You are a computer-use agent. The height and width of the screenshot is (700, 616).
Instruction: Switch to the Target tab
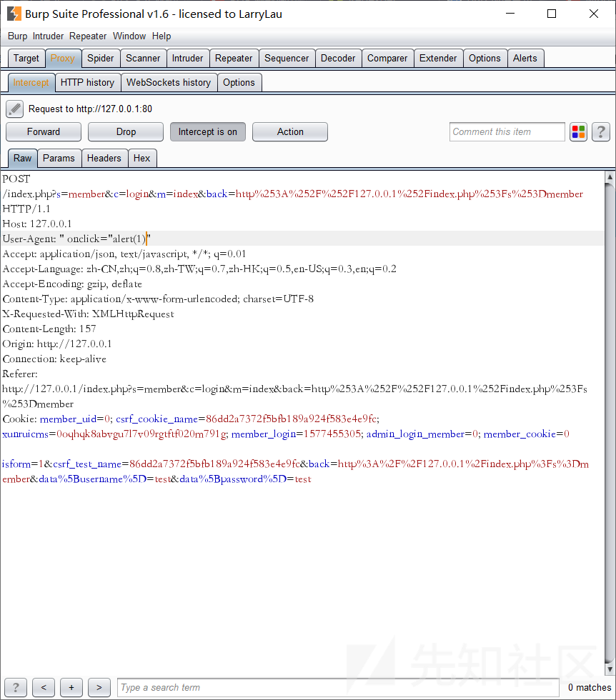point(26,59)
